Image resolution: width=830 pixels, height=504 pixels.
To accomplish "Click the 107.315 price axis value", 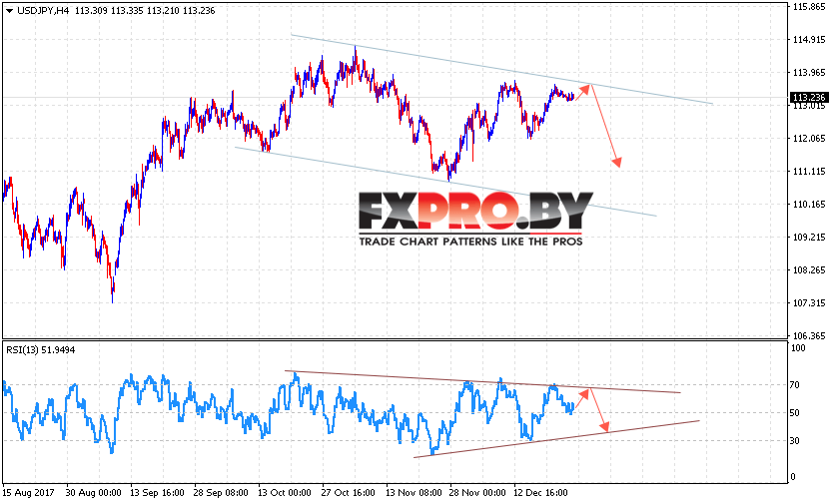I will pos(808,303).
